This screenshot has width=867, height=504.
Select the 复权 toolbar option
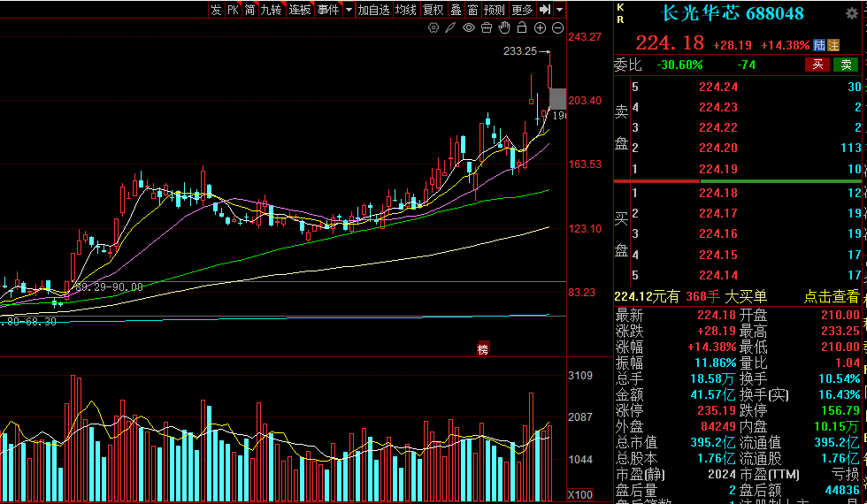pyautogui.click(x=433, y=10)
